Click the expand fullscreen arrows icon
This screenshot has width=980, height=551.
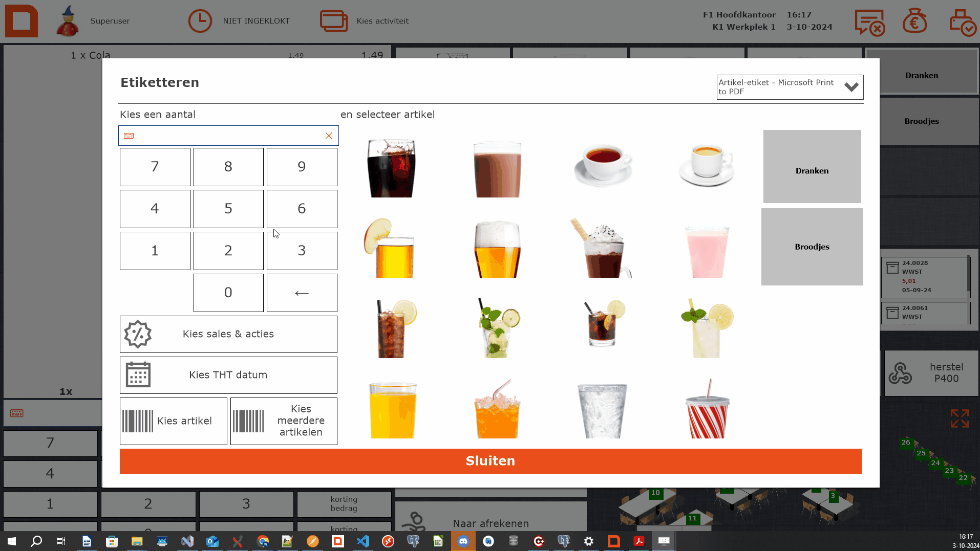pos(960,418)
